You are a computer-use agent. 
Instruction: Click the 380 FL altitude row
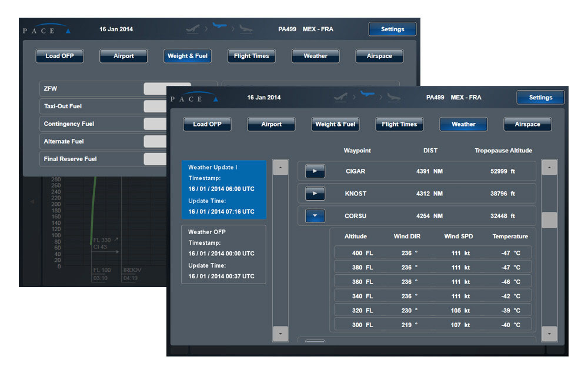click(433, 267)
